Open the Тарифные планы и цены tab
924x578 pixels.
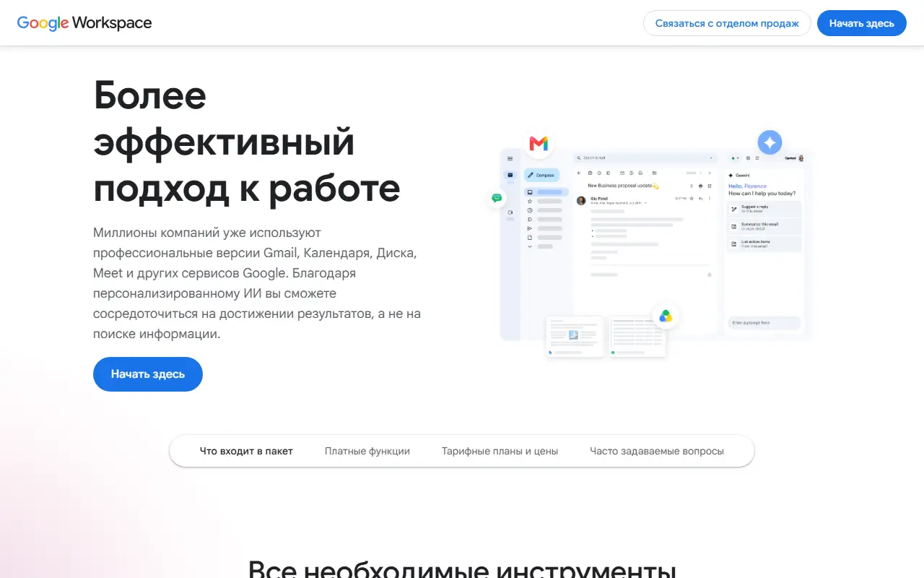click(x=500, y=451)
